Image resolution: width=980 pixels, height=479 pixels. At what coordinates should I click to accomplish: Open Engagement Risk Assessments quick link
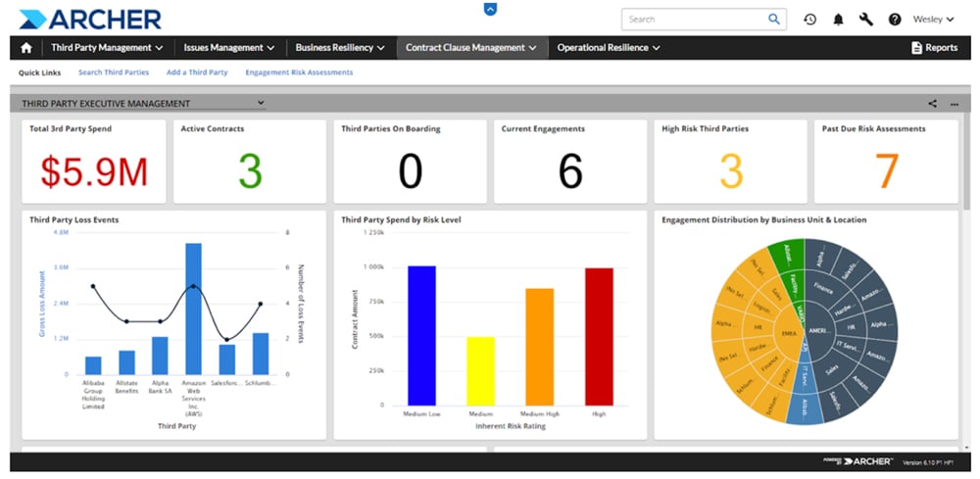[299, 72]
